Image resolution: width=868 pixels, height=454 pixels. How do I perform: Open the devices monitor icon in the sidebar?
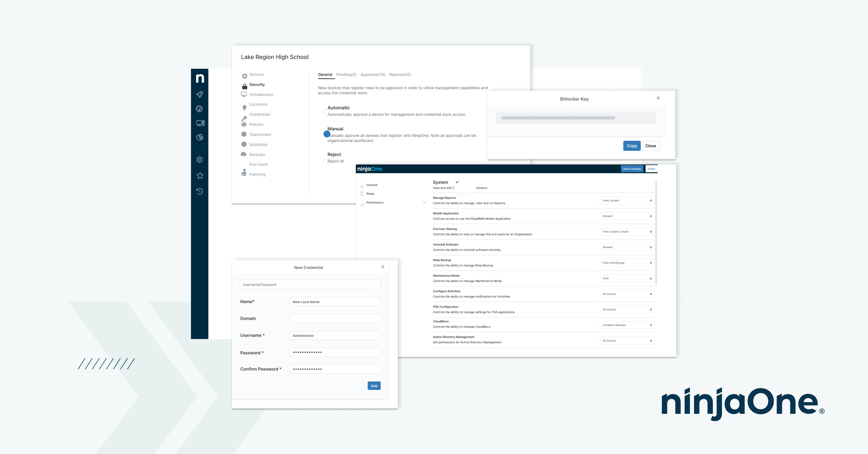click(200, 123)
